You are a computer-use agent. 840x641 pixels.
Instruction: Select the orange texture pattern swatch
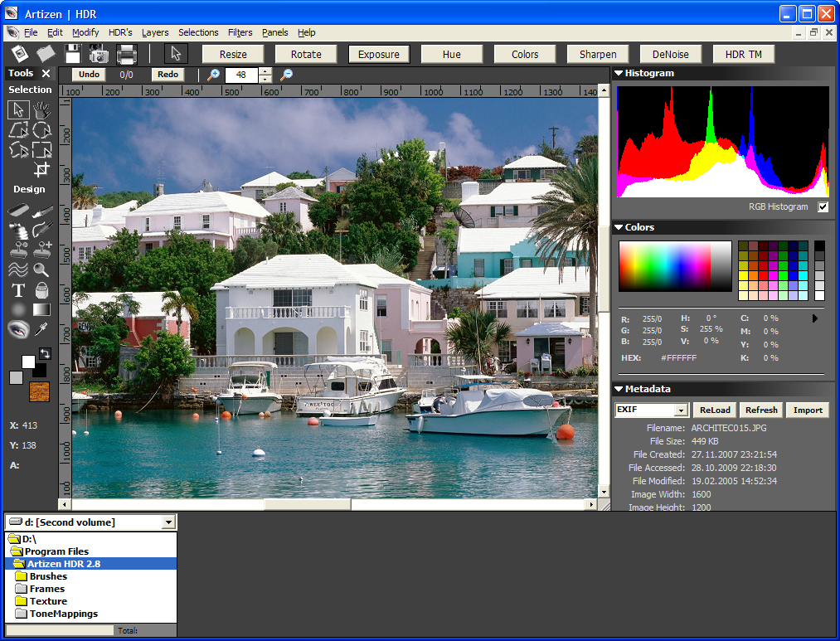tap(39, 392)
